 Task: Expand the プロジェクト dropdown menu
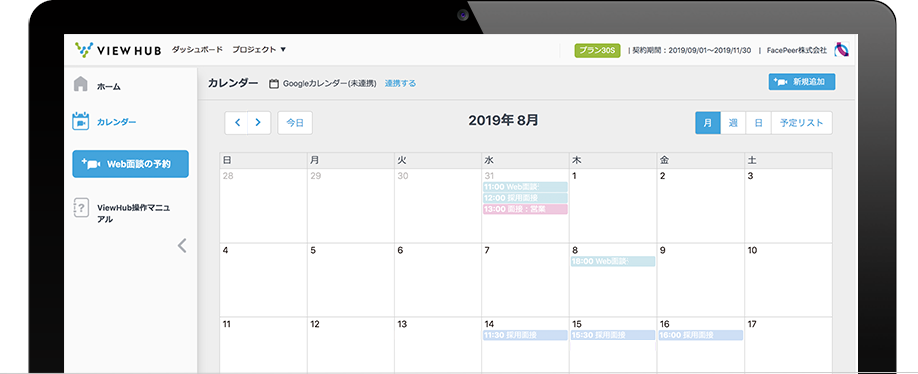[x=259, y=50]
